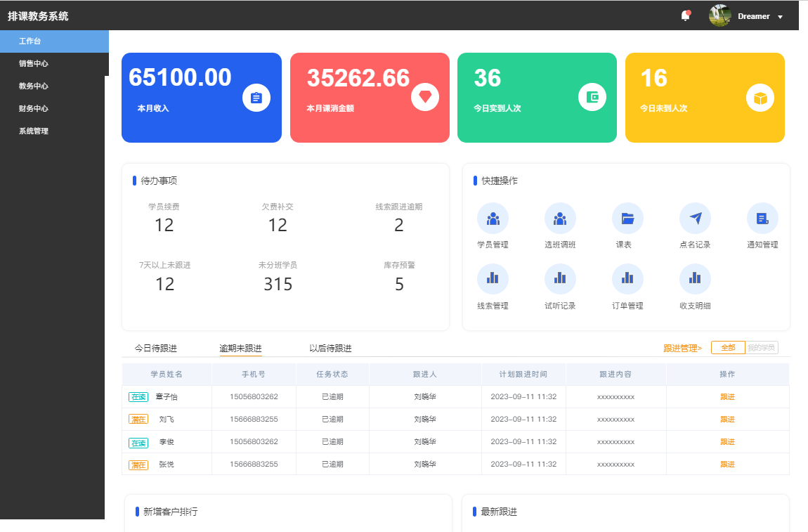Click the 排课教务系统 app title

click(x=38, y=16)
